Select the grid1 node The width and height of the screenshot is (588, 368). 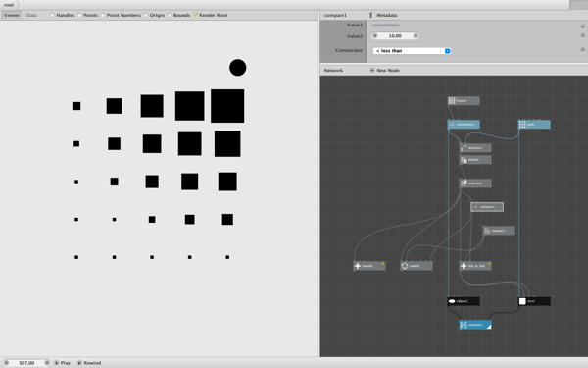pos(534,125)
